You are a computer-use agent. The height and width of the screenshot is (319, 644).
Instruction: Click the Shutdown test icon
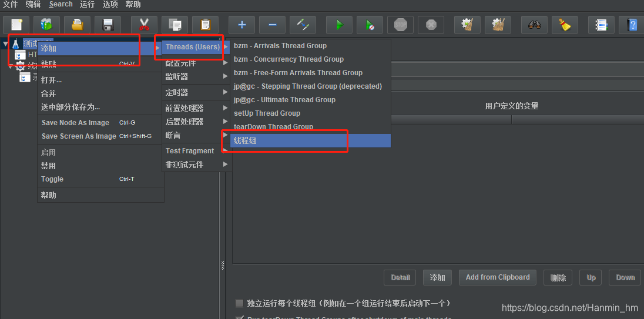(x=431, y=25)
